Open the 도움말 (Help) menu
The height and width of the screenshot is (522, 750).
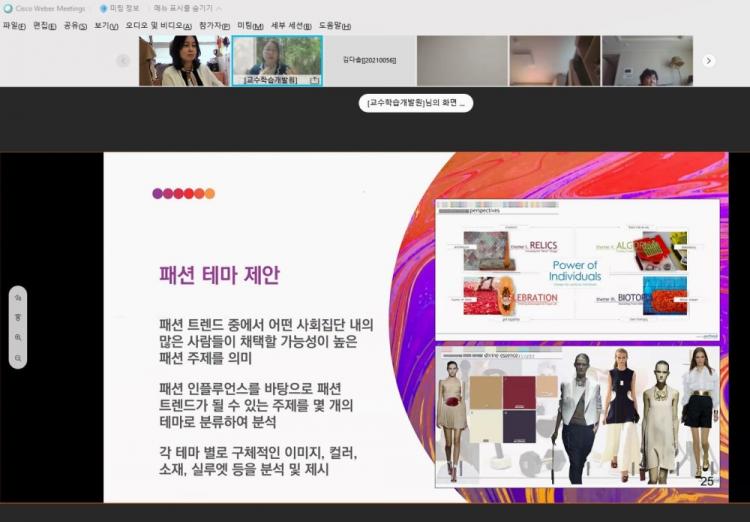tap(334, 25)
